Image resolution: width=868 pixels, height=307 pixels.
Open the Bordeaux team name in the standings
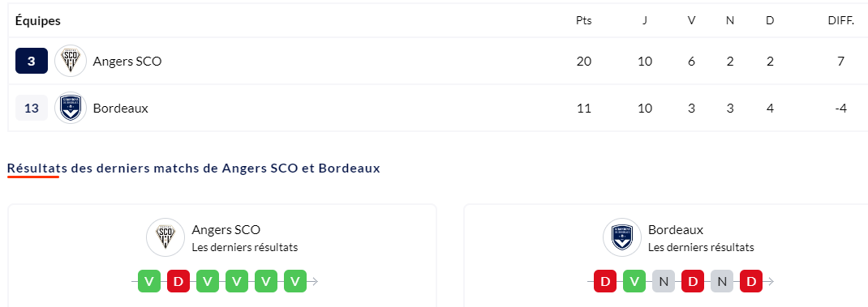pyautogui.click(x=121, y=109)
